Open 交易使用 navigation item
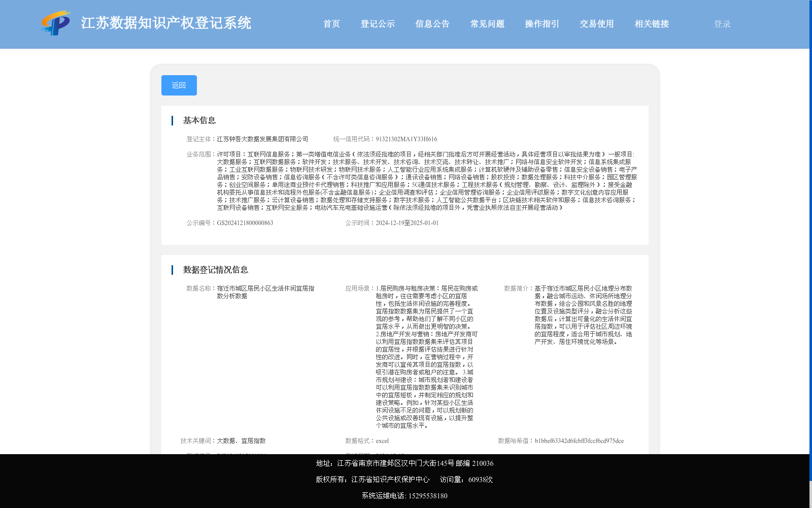The image size is (812, 508). tap(597, 24)
